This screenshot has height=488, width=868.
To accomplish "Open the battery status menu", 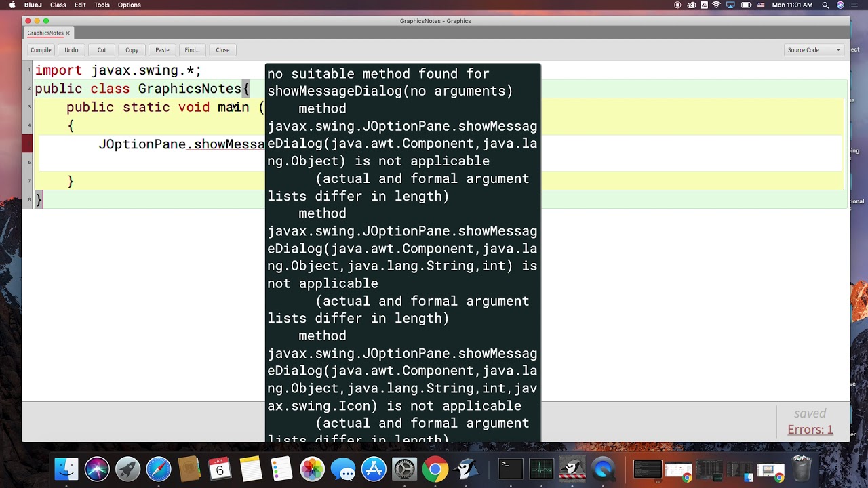I will [746, 5].
